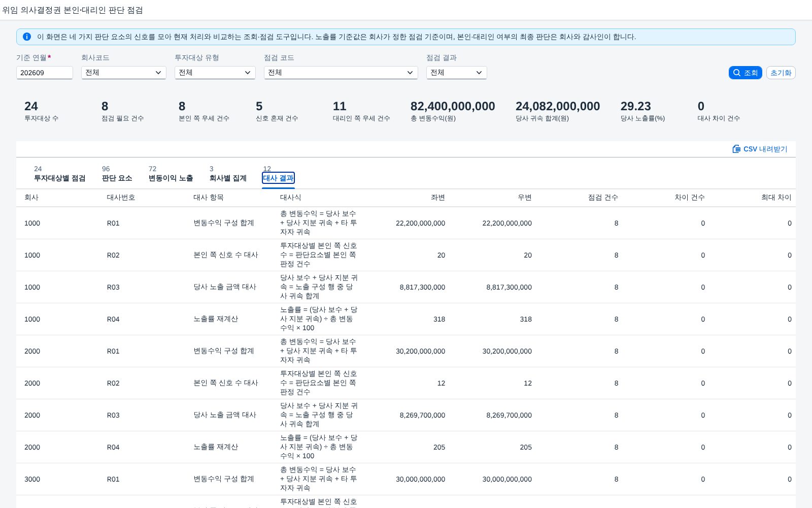Click company 2000 R03 당사 노출 금액 대사
This screenshot has width=812, height=508.
click(x=225, y=415)
